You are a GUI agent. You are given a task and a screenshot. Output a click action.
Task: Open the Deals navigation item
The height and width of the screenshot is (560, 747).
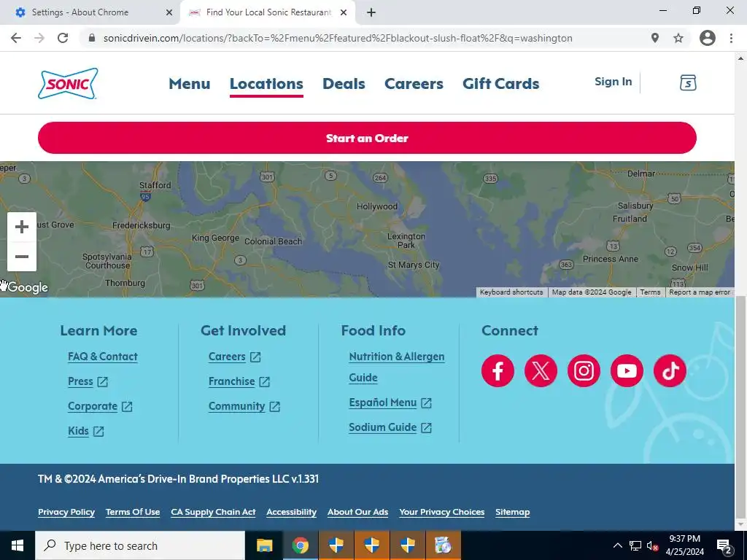pos(344,84)
